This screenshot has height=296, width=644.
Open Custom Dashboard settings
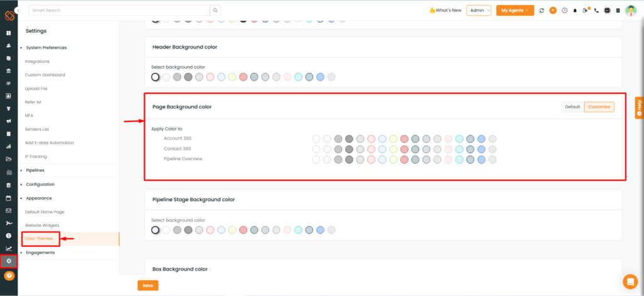[45, 75]
